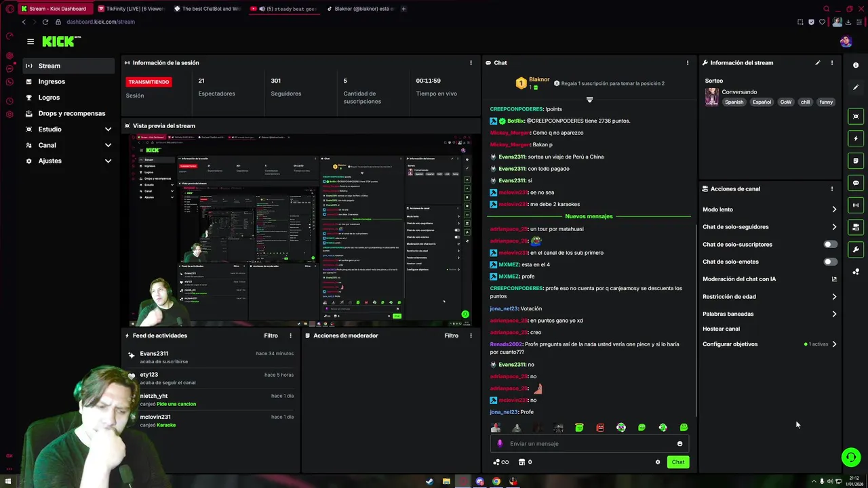Open the Chat panel options menu
Image resolution: width=868 pixels, height=488 pixels.
[x=687, y=63]
